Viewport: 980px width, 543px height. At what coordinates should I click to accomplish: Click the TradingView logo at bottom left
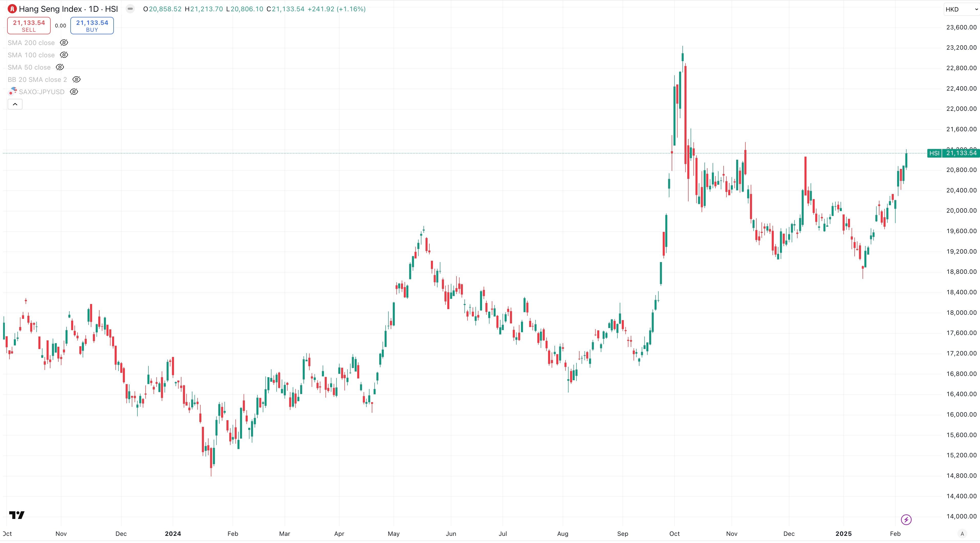(17, 515)
